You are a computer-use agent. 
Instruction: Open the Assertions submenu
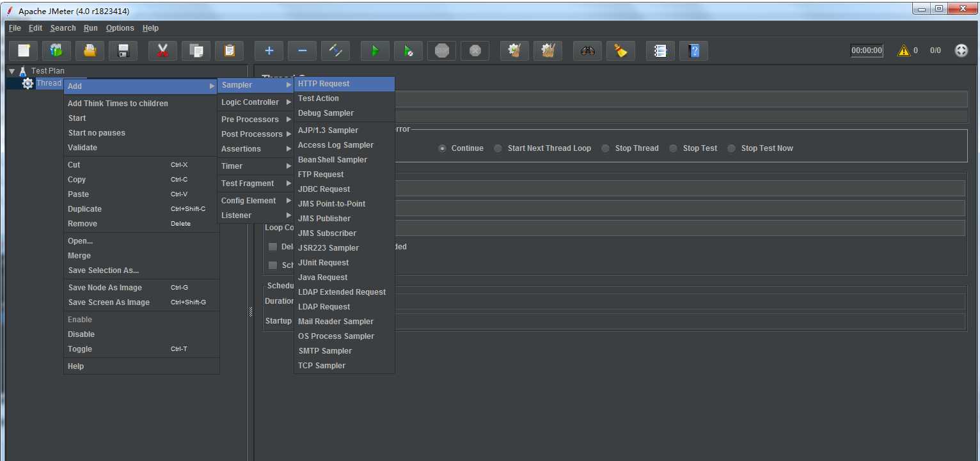pos(256,149)
